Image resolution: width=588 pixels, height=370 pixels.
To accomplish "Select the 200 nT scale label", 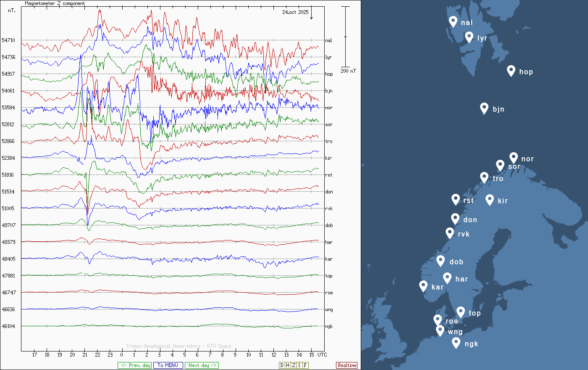I will pyautogui.click(x=348, y=71).
